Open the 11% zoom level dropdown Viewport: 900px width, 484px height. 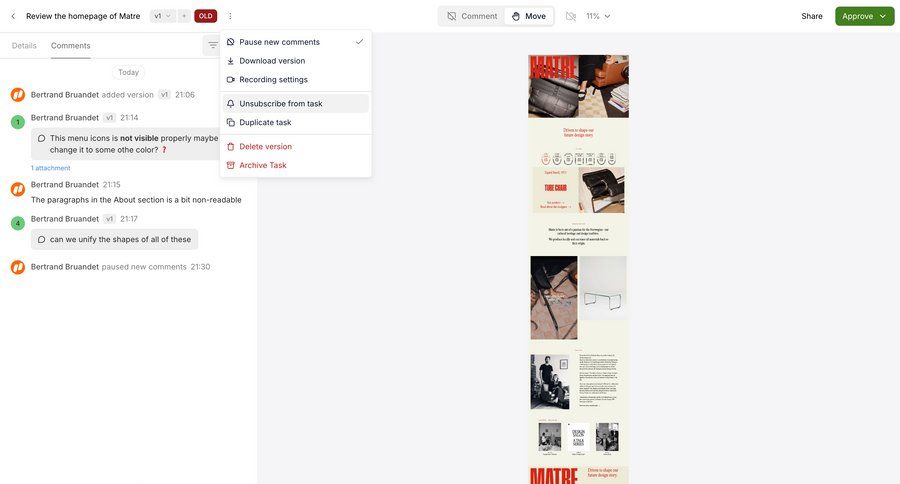click(x=598, y=16)
